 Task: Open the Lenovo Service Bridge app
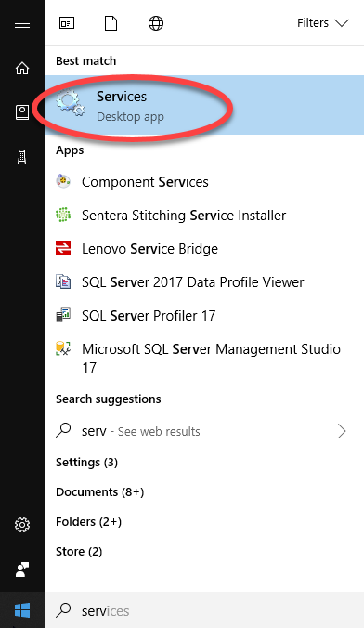click(204, 249)
